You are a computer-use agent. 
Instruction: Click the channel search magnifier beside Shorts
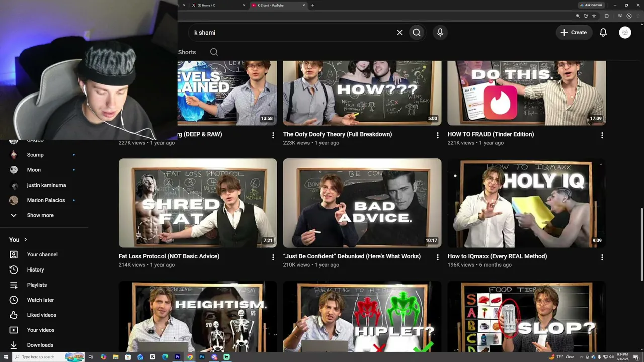point(214,52)
